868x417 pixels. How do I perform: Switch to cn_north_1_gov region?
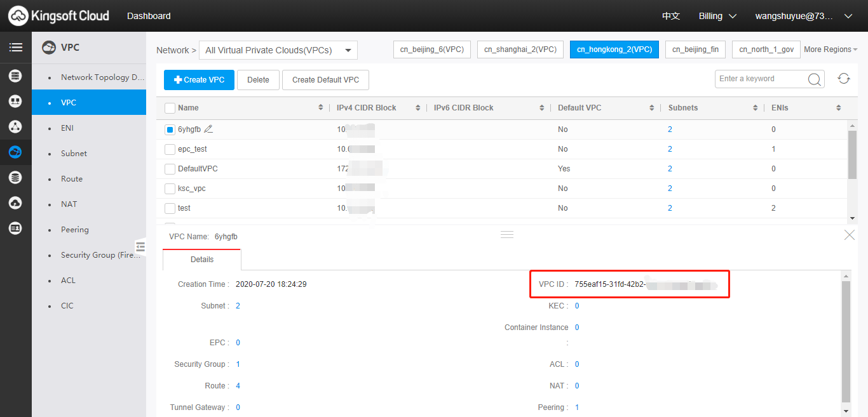(x=766, y=50)
